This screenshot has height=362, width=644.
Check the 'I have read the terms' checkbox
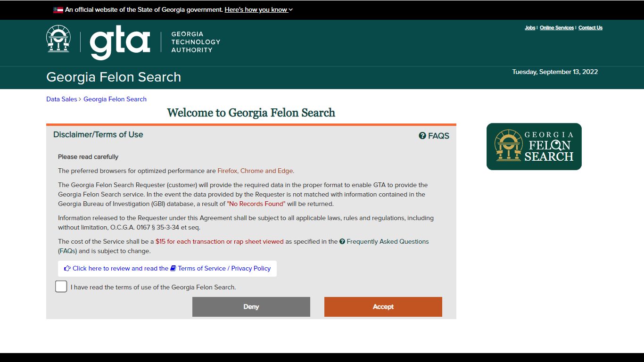[61, 287]
